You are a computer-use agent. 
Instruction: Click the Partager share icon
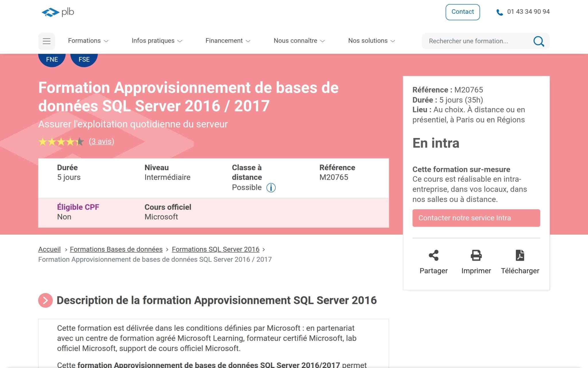point(434,255)
